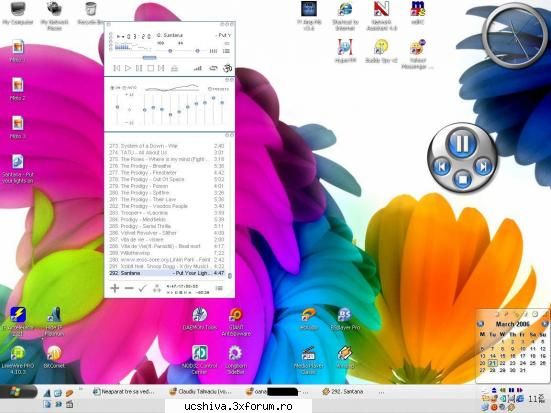The image size is (551, 413).
Task: Open file with Winamp eject button
Action: tap(174, 68)
